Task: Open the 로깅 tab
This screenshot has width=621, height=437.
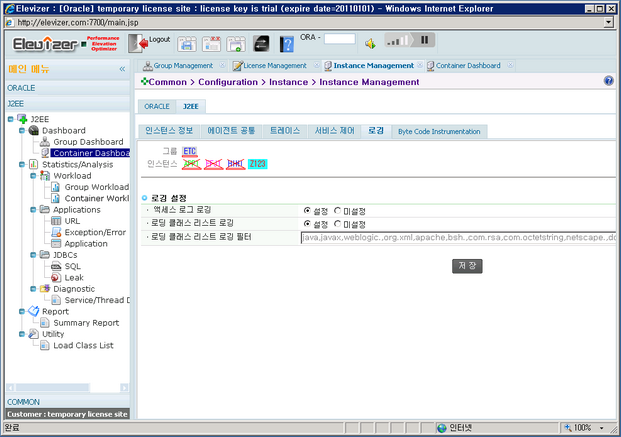Action: (x=376, y=131)
